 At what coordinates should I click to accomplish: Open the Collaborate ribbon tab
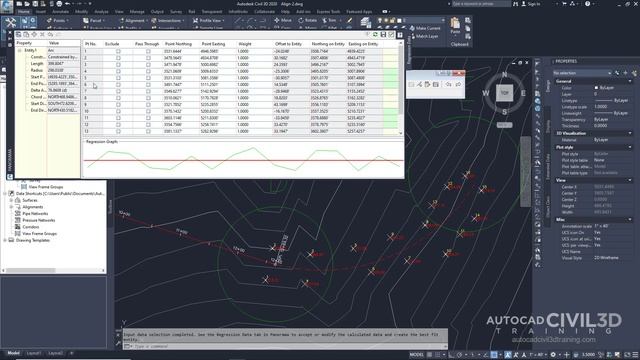pos(264,12)
